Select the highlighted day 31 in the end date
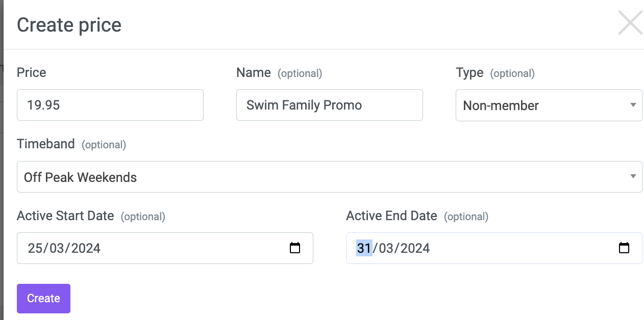The height and width of the screenshot is (320, 644). 364,248
